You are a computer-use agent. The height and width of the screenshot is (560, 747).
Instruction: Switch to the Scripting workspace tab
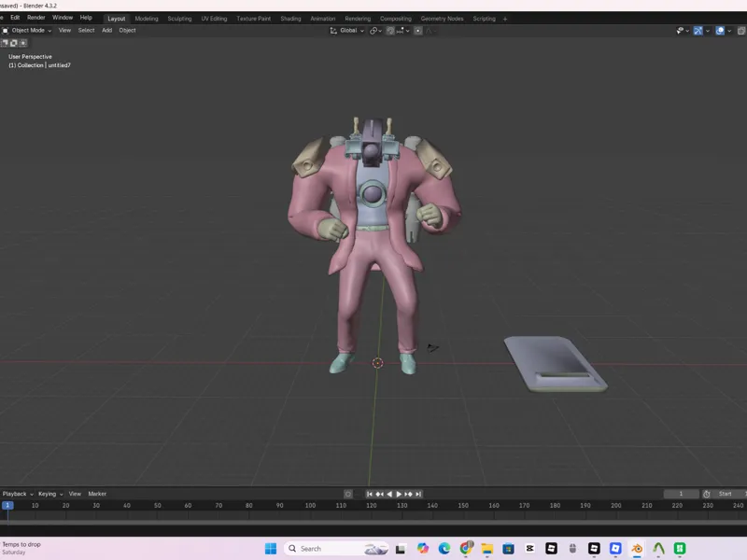pyautogui.click(x=484, y=19)
